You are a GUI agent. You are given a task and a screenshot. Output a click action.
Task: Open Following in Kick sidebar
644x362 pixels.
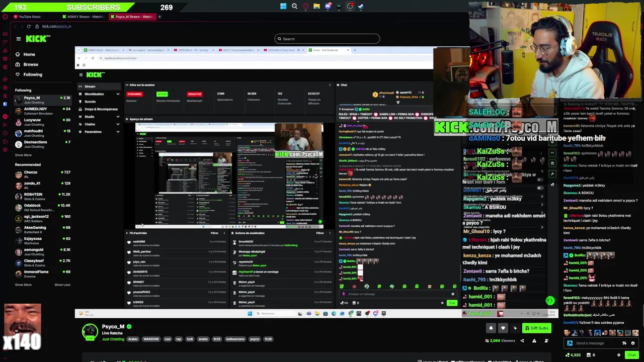pos(29,74)
